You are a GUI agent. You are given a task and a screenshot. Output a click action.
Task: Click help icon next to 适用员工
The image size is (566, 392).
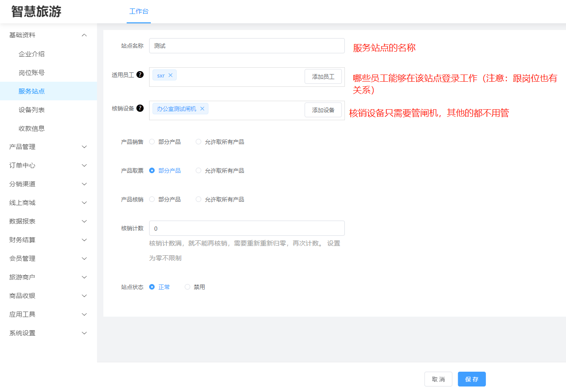coord(140,75)
